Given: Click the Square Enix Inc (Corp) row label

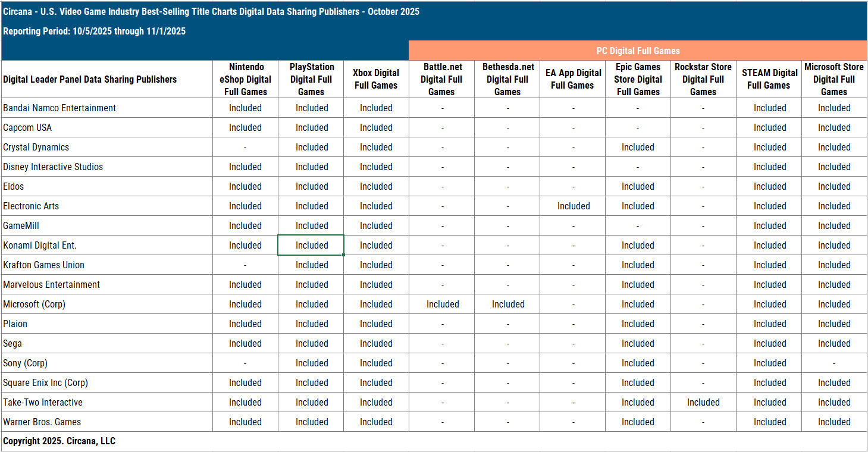Looking at the screenshot, I should coord(45,383).
